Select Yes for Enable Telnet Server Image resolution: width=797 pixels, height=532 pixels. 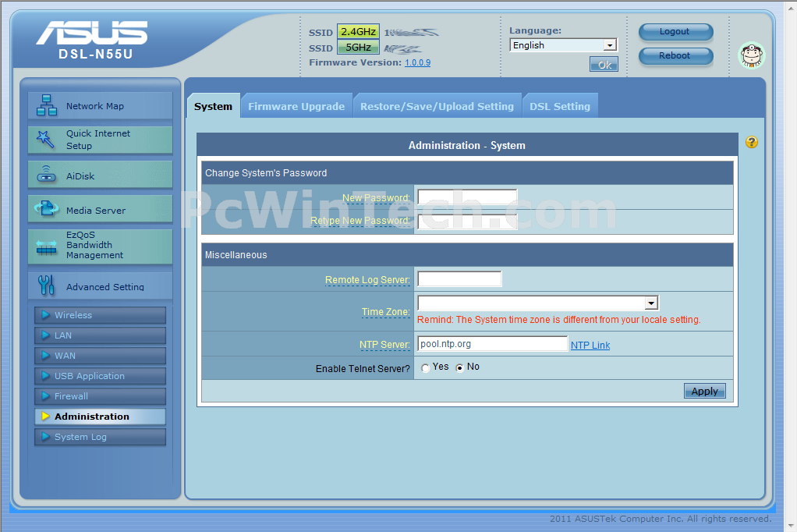(426, 367)
